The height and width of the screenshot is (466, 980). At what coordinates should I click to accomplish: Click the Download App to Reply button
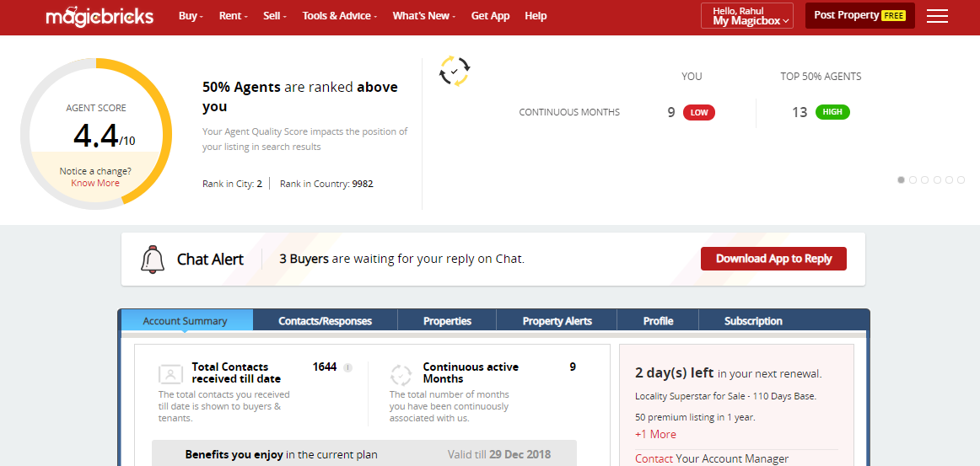[773, 260]
